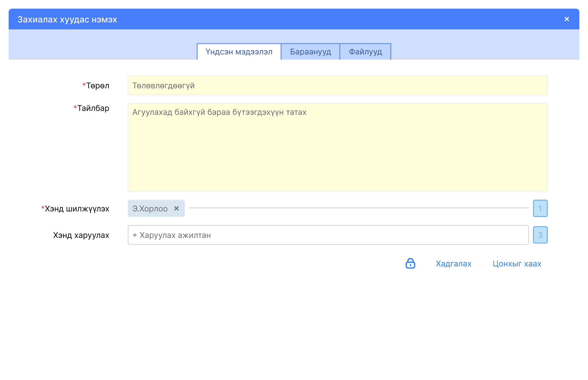Open the Бараанууд tab

(x=310, y=52)
